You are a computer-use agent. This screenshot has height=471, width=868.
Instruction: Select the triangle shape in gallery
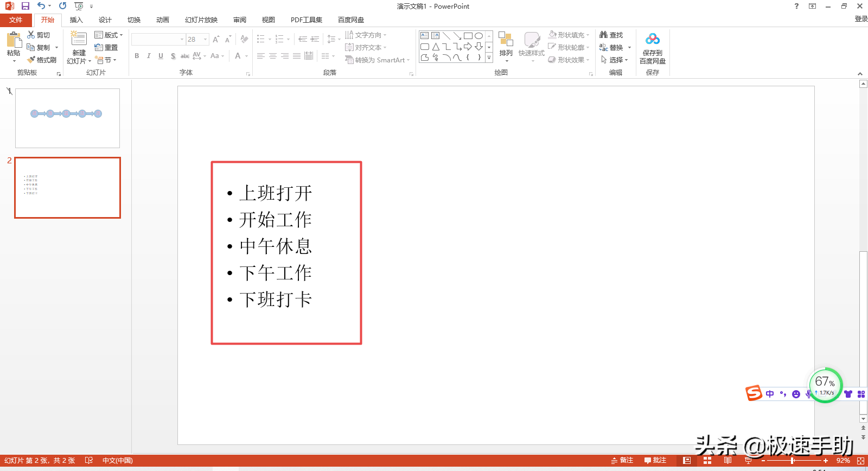point(436,47)
